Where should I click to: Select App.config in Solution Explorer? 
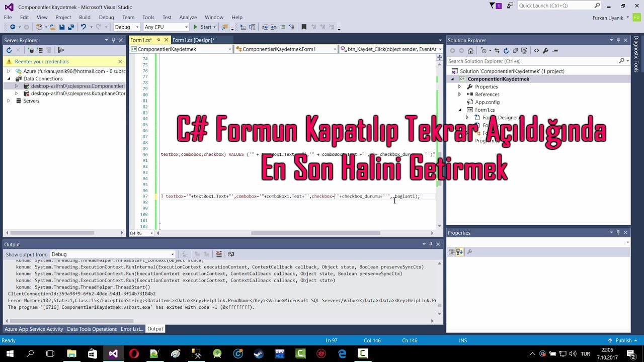pos(487,102)
